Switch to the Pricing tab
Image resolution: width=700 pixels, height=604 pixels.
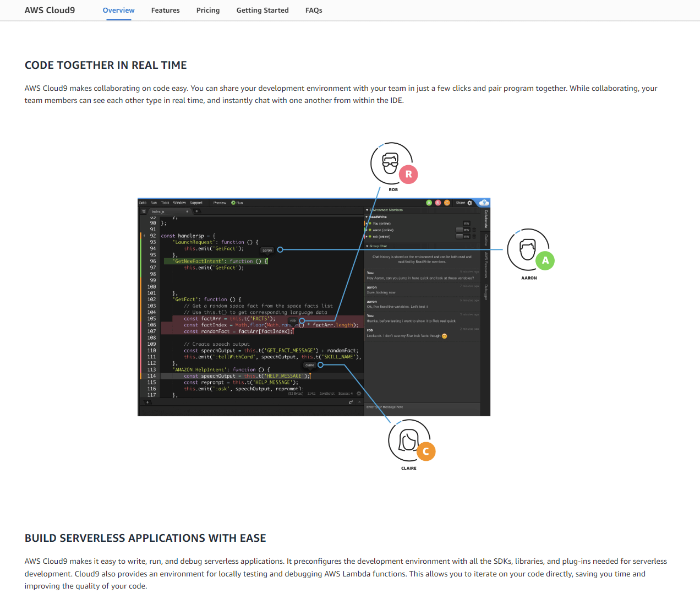208,10
